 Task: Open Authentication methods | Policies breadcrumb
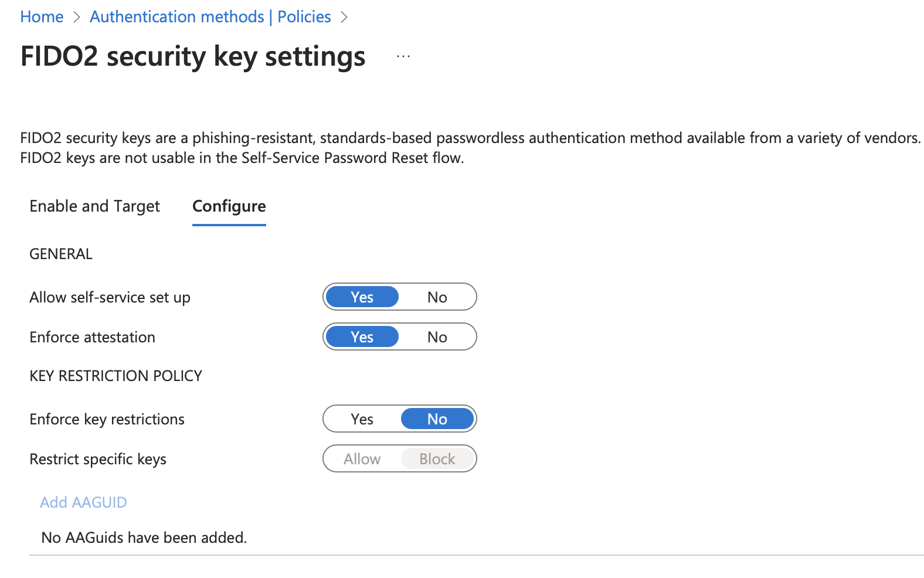[210, 16]
